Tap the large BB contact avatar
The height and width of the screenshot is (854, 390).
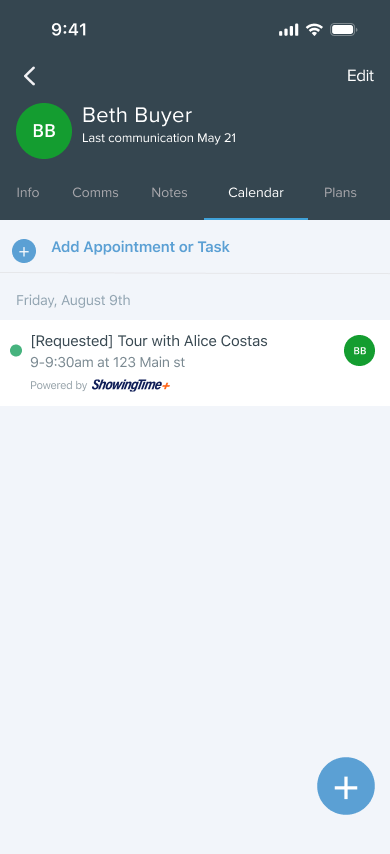[44, 131]
